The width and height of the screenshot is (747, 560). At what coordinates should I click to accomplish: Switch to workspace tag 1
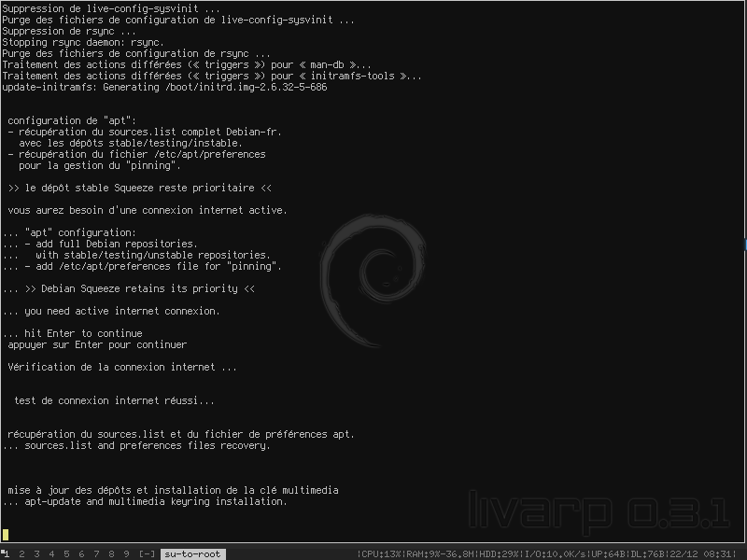tap(6, 553)
